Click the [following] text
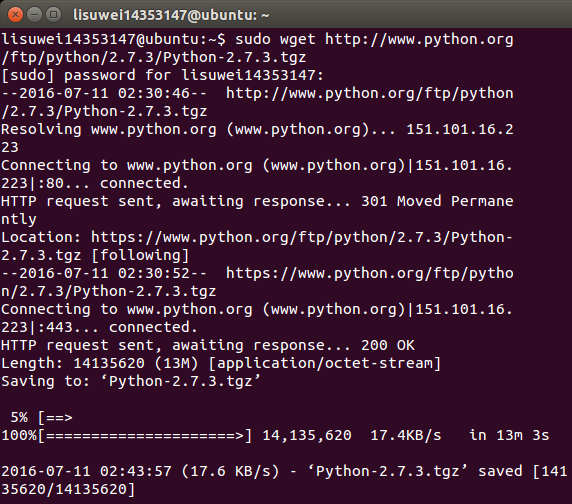 140,255
